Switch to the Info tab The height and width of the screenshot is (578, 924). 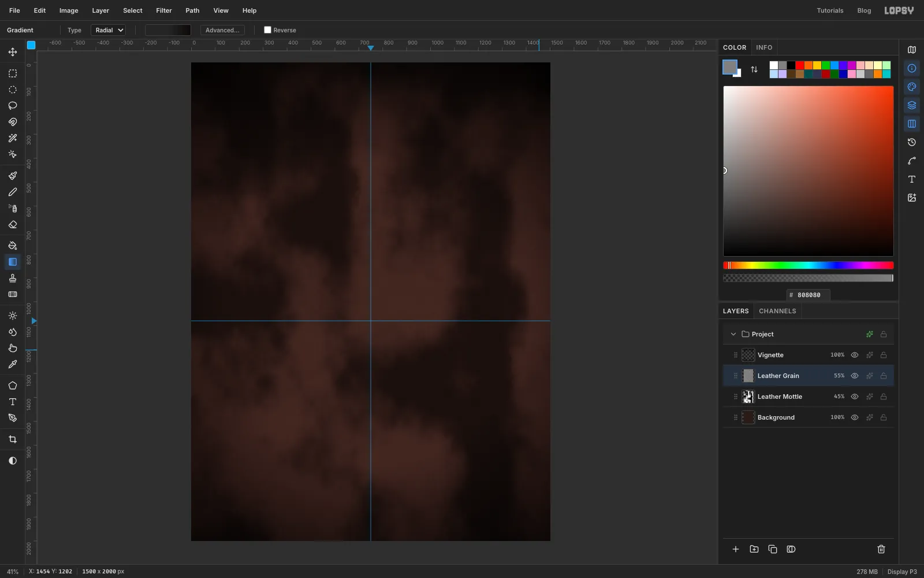point(764,47)
